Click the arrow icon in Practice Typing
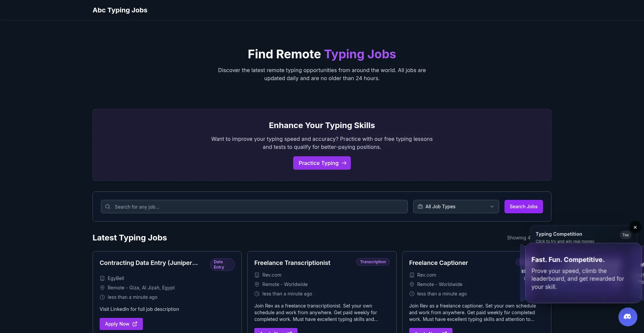 pyautogui.click(x=344, y=163)
